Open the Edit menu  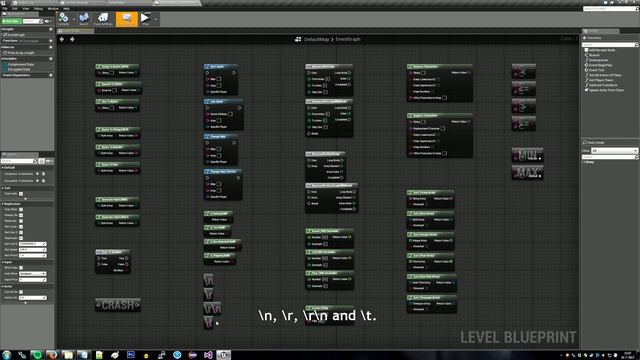(x=15, y=8)
